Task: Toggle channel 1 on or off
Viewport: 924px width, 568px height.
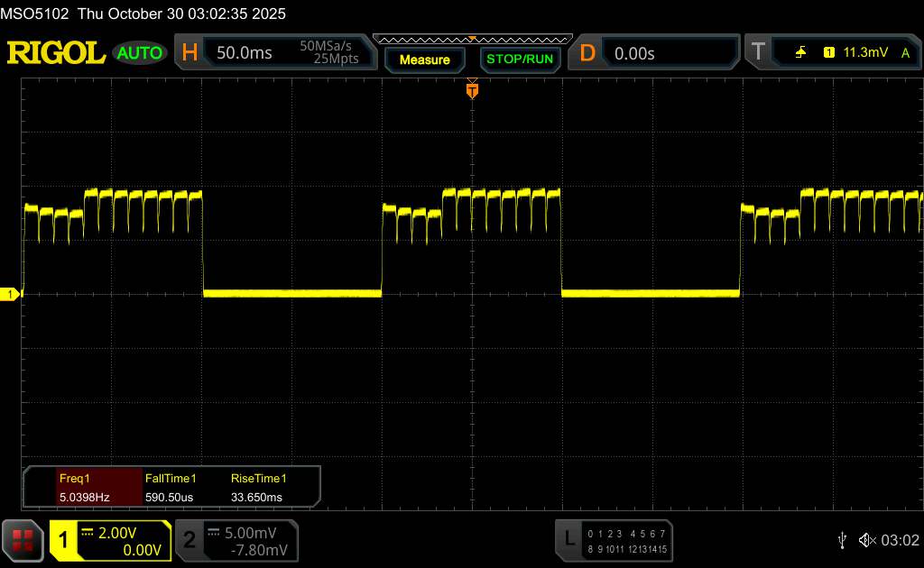Action: (x=65, y=540)
